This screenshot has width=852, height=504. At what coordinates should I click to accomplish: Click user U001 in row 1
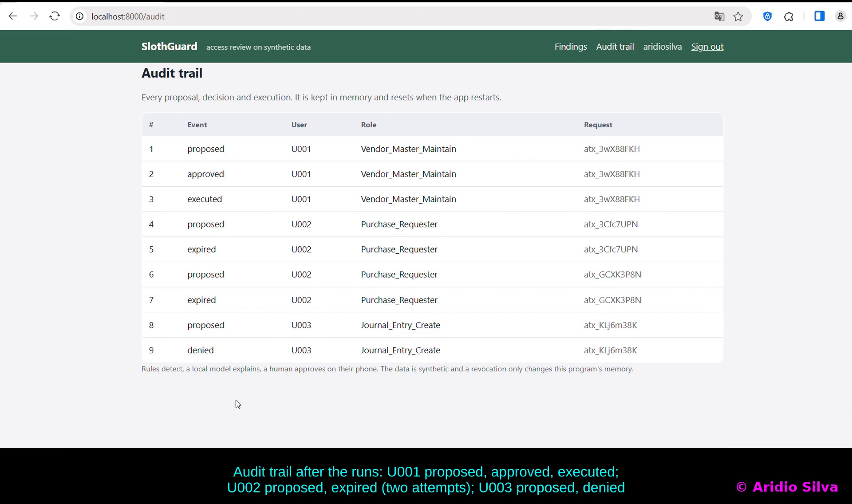[301, 149]
